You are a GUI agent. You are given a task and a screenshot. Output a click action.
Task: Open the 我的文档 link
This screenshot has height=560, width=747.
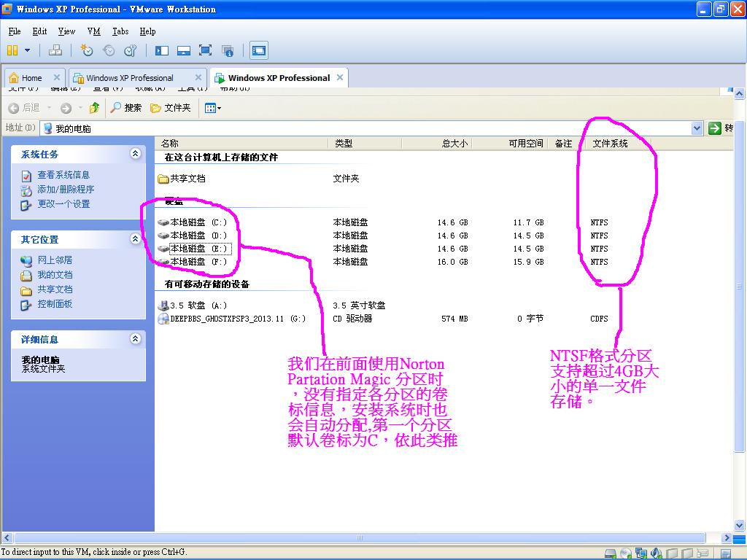(x=55, y=275)
